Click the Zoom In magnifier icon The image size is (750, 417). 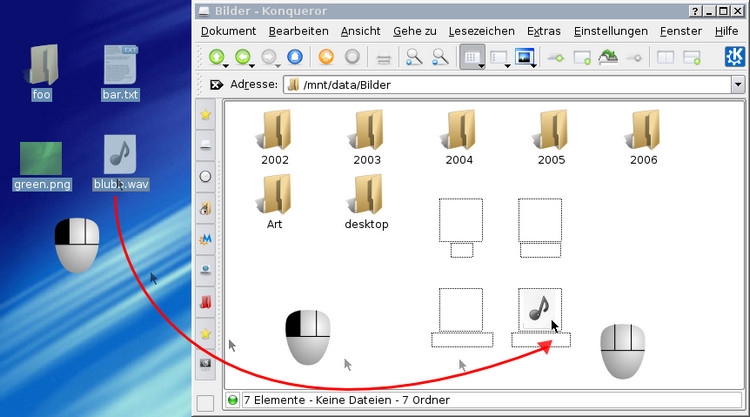(x=413, y=58)
